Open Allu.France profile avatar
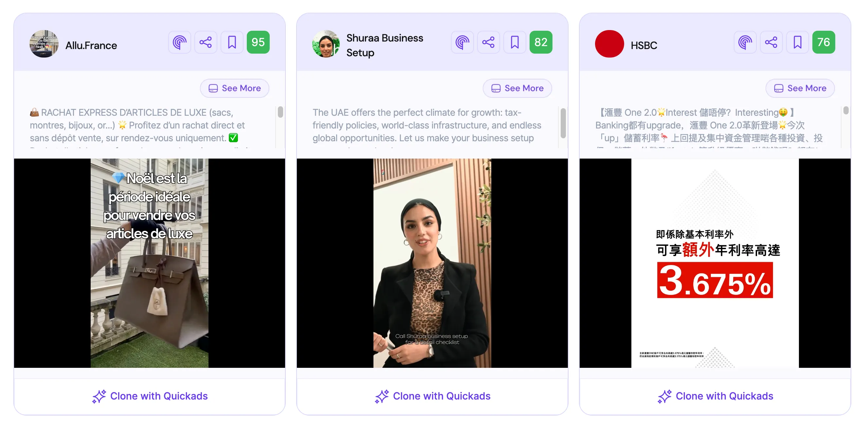The width and height of the screenshot is (868, 427). pos(44,44)
